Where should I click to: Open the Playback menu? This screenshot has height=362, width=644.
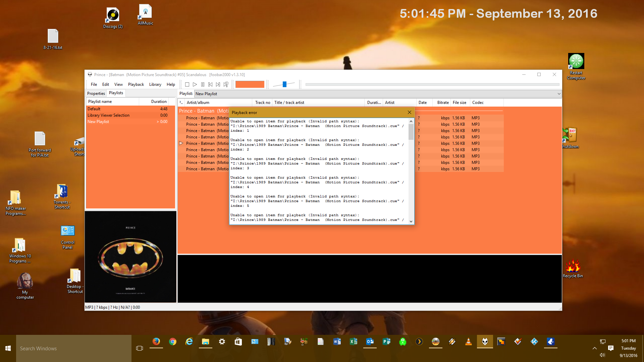pyautogui.click(x=136, y=84)
